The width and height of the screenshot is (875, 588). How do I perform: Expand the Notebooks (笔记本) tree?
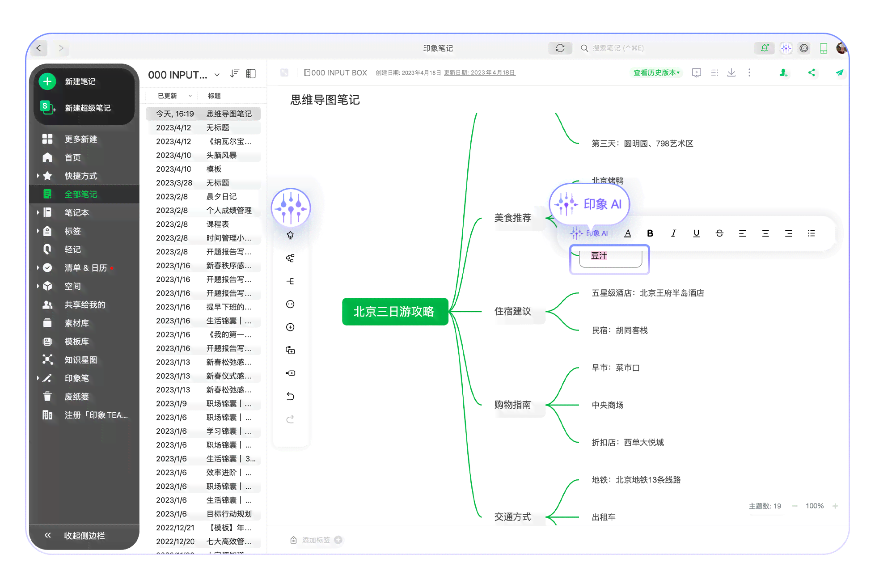pyautogui.click(x=38, y=212)
